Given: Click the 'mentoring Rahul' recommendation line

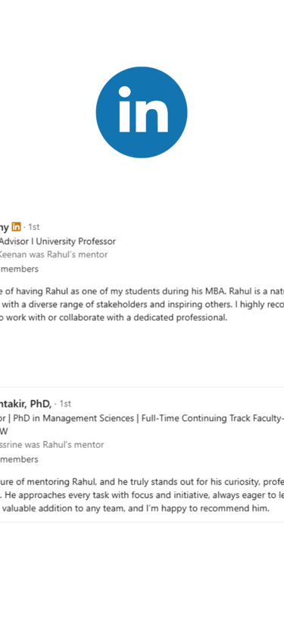Looking at the screenshot, I should tap(142, 481).
